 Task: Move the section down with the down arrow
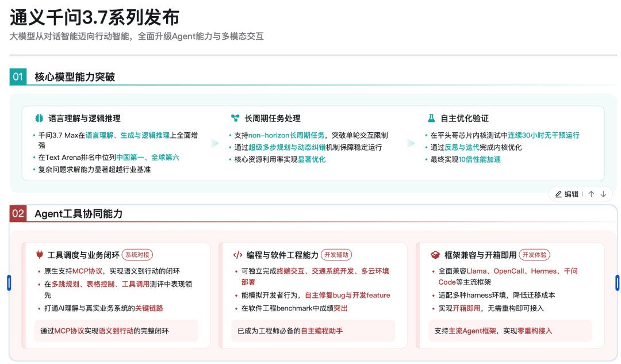pos(604,194)
